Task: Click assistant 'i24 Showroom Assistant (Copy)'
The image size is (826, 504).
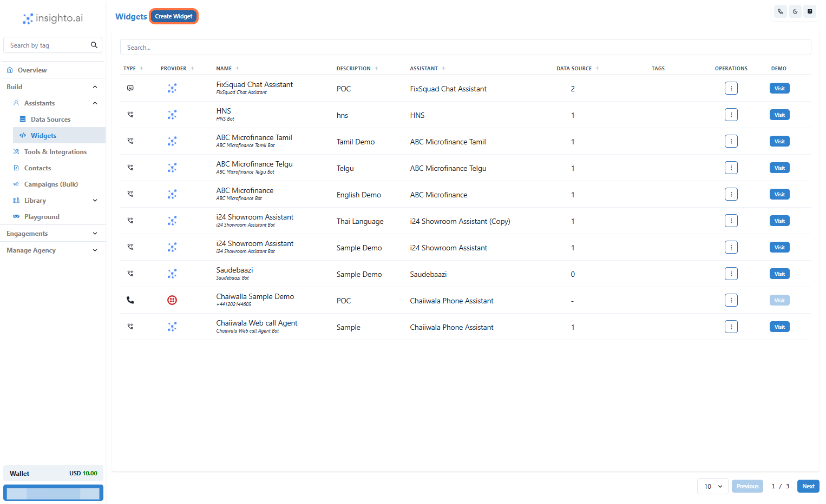Action: click(460, 221)
